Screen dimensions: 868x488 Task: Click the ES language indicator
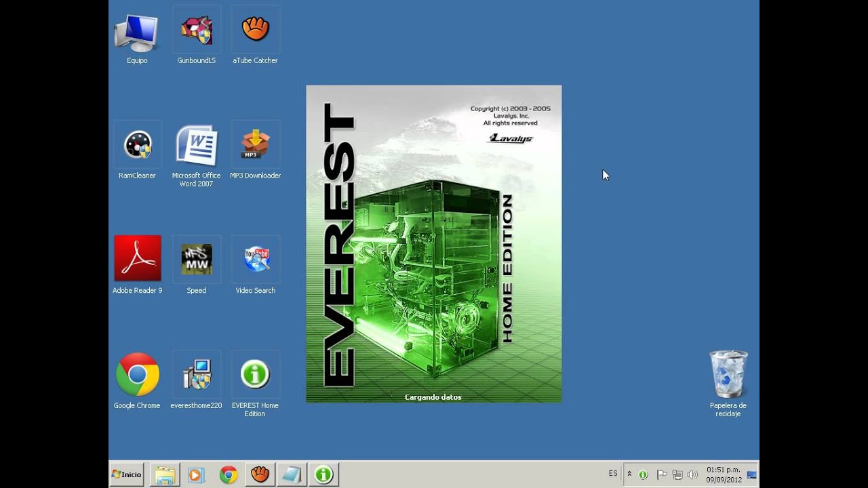point(613,474)
